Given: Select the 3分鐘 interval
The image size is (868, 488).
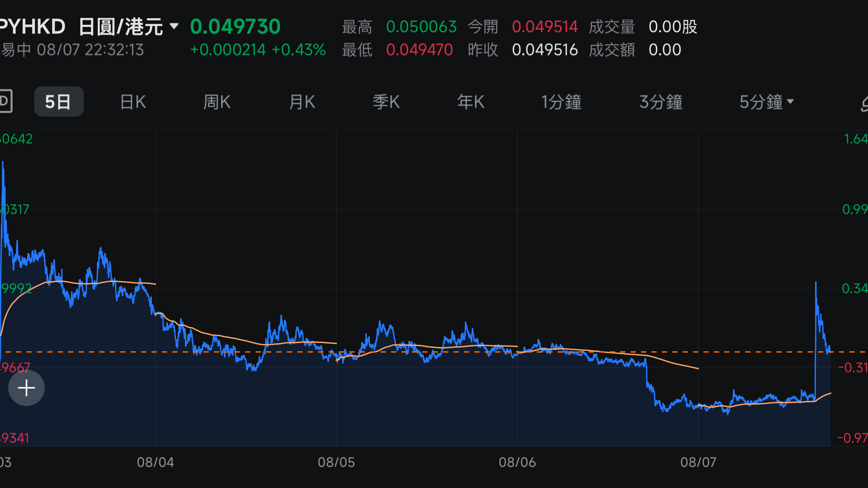Looking at the screenshot, I should (x=661, y=102).
